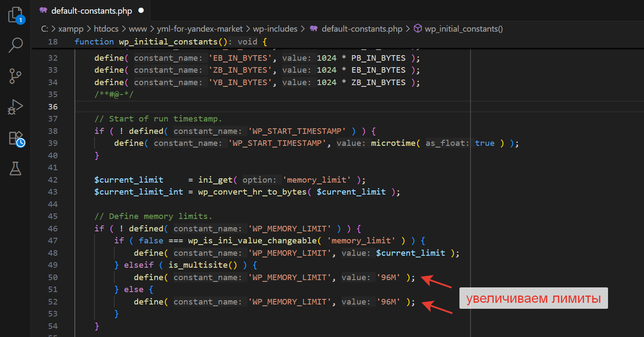Open the Run and Debug view

coord(15,107)
